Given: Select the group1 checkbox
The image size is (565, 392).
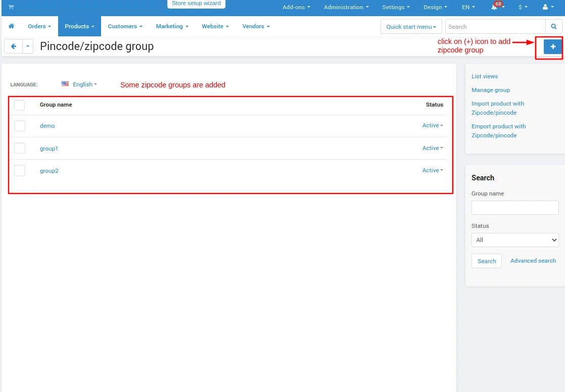Looking at the screenshot, I should pyautogui.click(x=20, y=148).
